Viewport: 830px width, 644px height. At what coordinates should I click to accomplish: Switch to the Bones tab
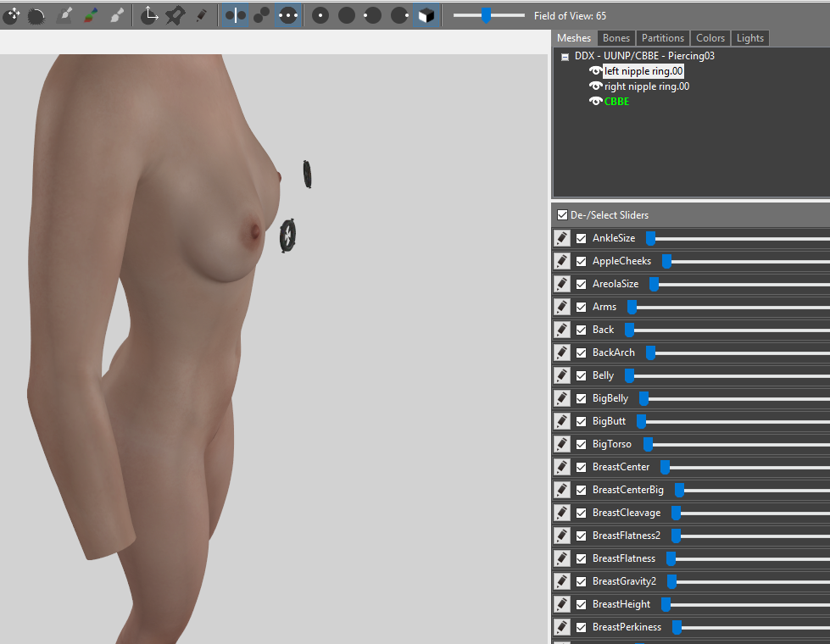(x=616, y=38)
